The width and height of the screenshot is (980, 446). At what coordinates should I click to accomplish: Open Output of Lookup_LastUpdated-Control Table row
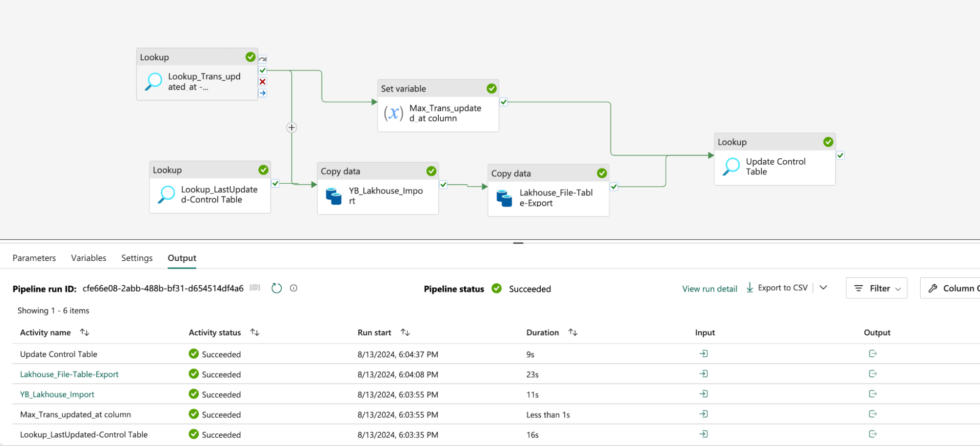coord(873,434)
